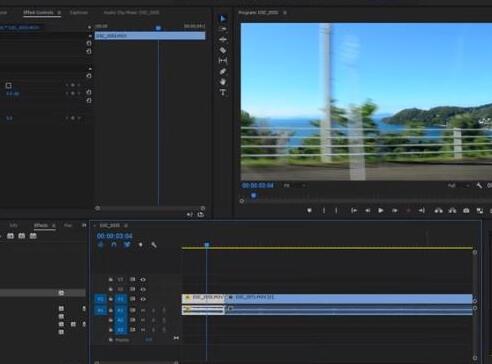The width and height of the screenshot is (492, 364).
Task: Click the Mark Out button
Action: (336, 211)
